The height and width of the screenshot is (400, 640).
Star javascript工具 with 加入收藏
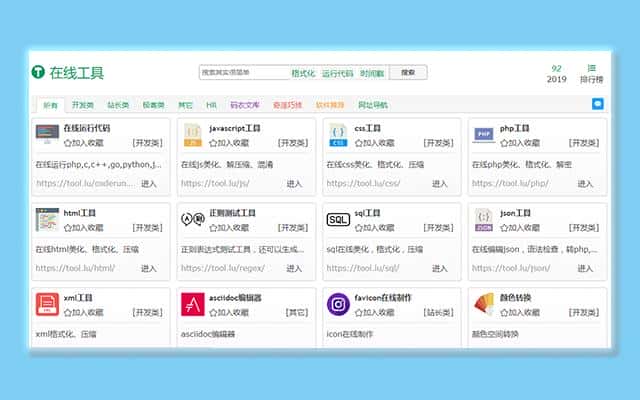coord(229,143)
